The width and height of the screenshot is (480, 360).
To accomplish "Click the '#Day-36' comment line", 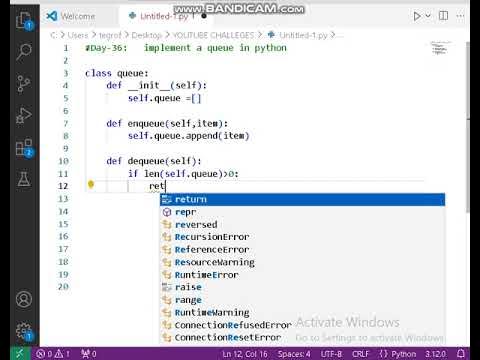I will click(186, 48).
